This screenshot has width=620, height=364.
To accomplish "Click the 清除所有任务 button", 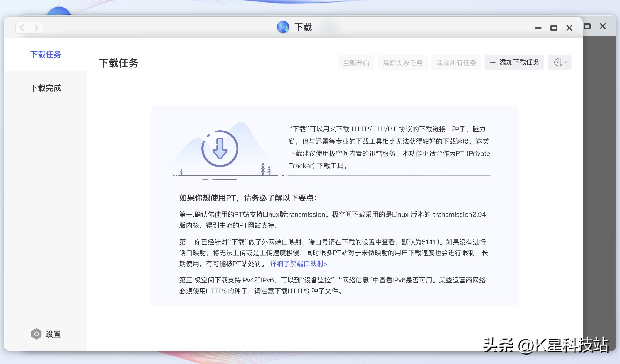I will [456, 62].
